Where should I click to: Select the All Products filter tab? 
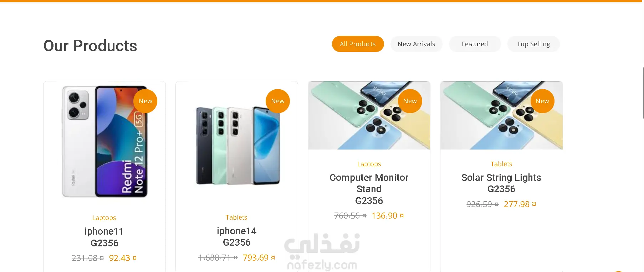pos(358,44)
